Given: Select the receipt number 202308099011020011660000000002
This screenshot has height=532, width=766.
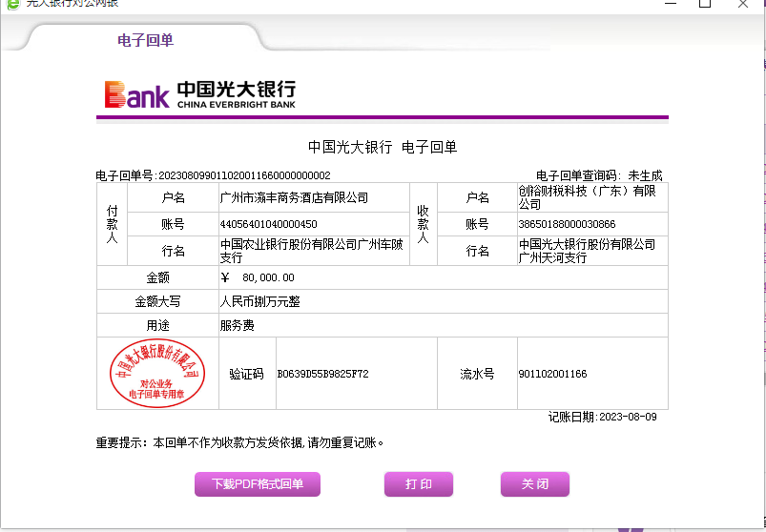Looking at the screenshot, I should tap(245, 175).
